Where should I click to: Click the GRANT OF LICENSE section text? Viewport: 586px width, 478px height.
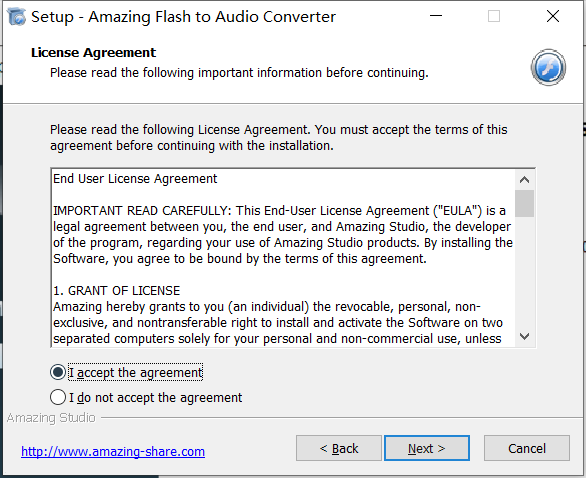(x=117, y=290)
